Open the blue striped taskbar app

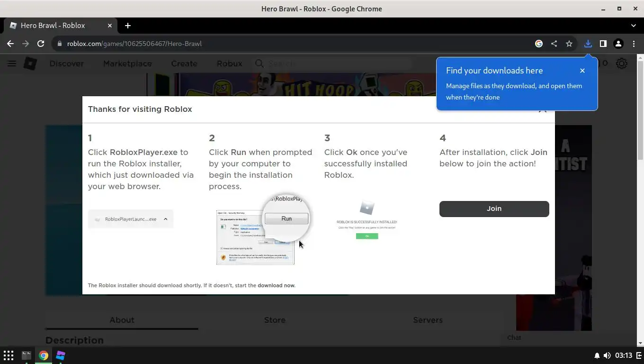61,355
